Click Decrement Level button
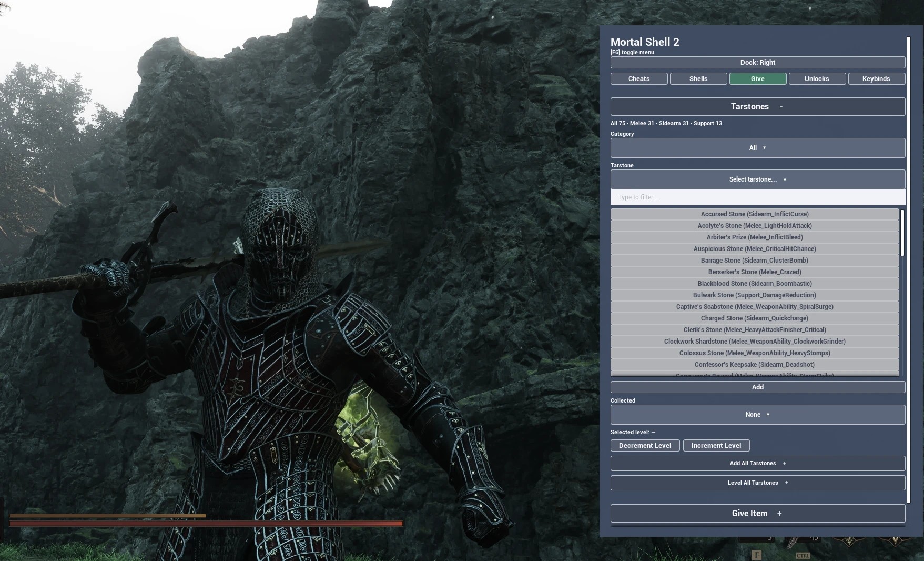 pos(645,446)
